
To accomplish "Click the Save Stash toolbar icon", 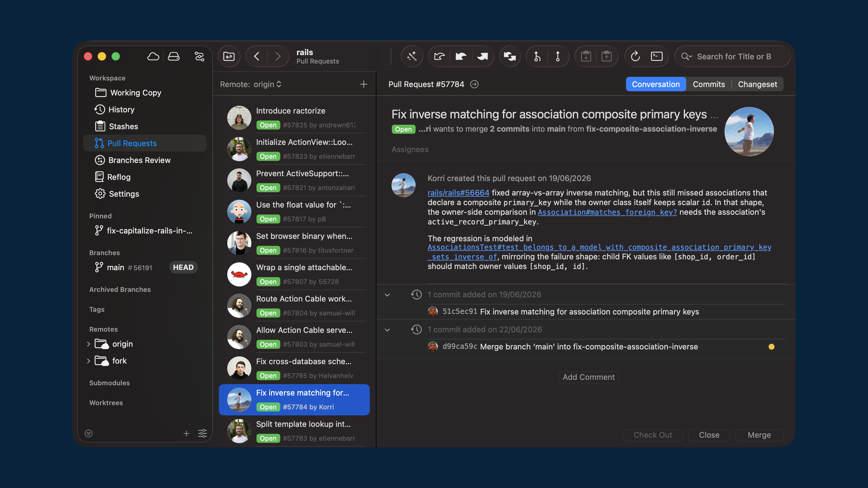I will pos(586,56).
